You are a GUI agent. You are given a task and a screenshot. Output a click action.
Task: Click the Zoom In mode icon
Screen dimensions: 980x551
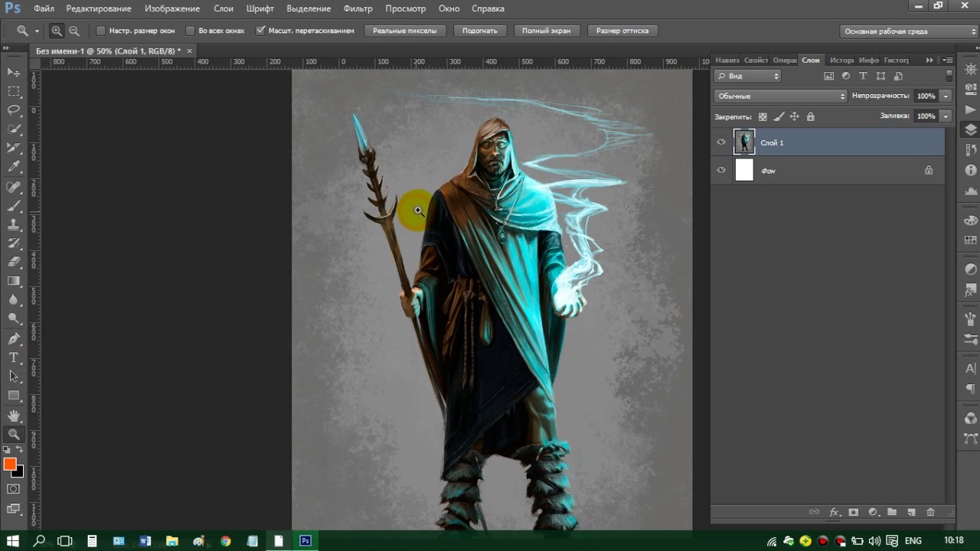pyautogui.click(x=57, y=31)
